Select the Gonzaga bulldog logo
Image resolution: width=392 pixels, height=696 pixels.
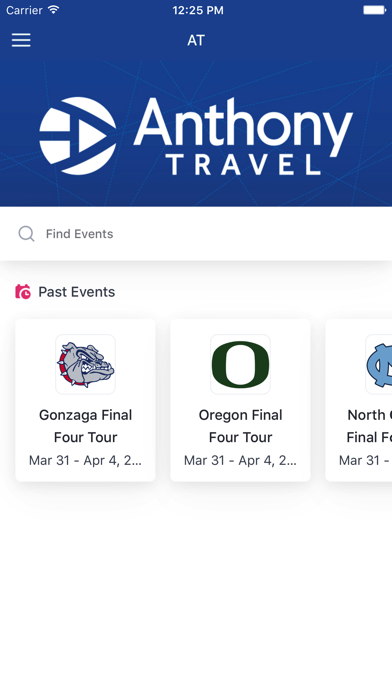85,364
